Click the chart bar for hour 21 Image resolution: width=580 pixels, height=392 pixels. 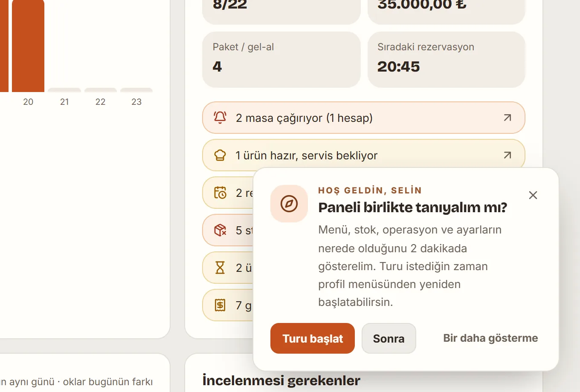coord(64,90)
